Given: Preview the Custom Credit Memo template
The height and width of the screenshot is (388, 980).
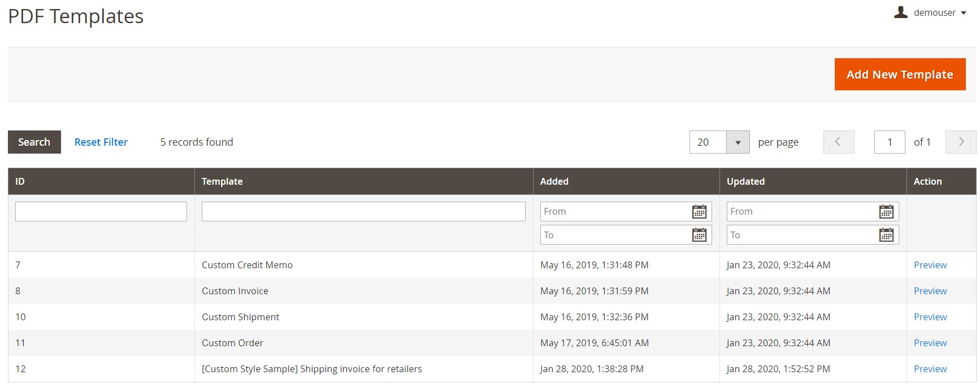Looking at the screenshot, I should coord(930,265).
